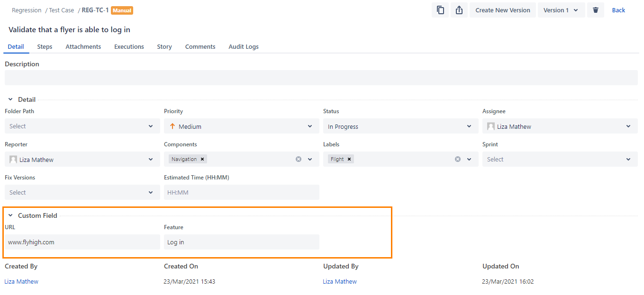Open the Folder Path dropdown
Screen dimensions: 644x295
coord(82,126)
